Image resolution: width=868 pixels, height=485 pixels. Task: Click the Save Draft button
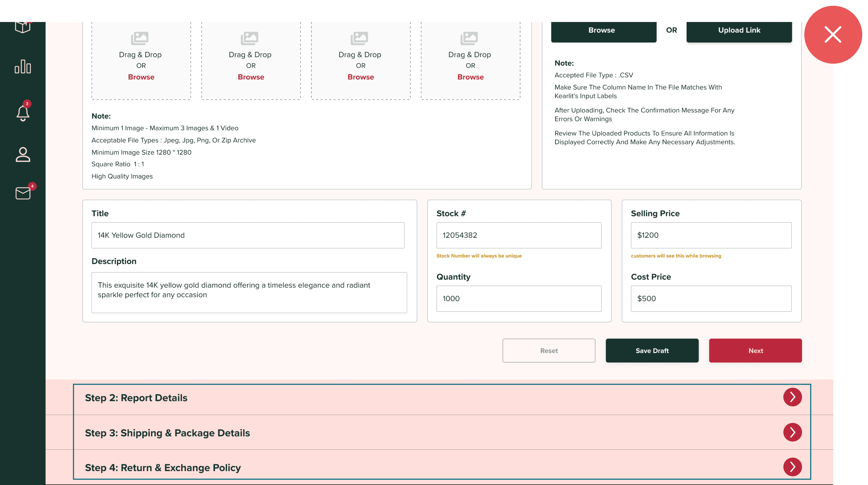click(652, 350)
